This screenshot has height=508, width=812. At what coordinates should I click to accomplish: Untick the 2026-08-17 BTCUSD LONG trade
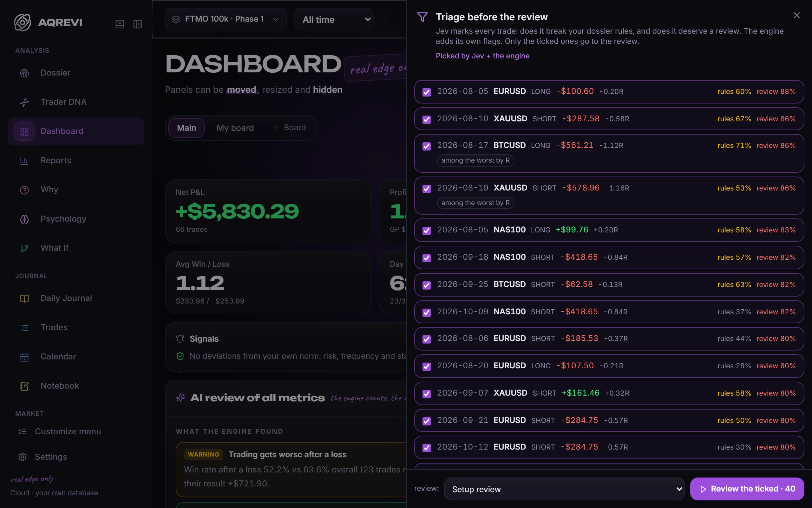(427, 146)
